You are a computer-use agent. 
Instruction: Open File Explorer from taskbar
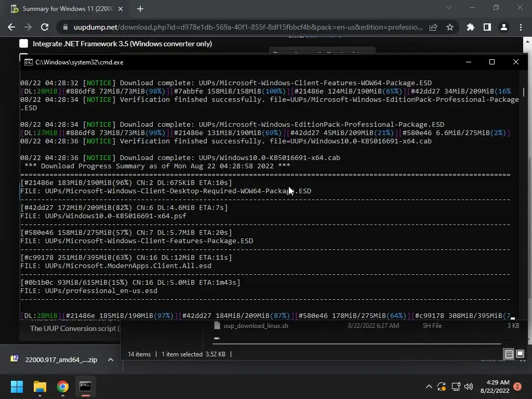[39, 387]
